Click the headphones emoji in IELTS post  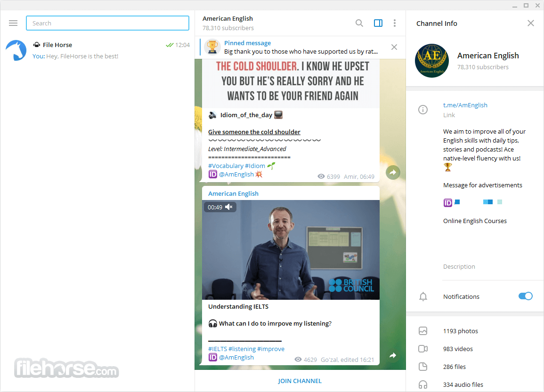[x=213, y=323]
